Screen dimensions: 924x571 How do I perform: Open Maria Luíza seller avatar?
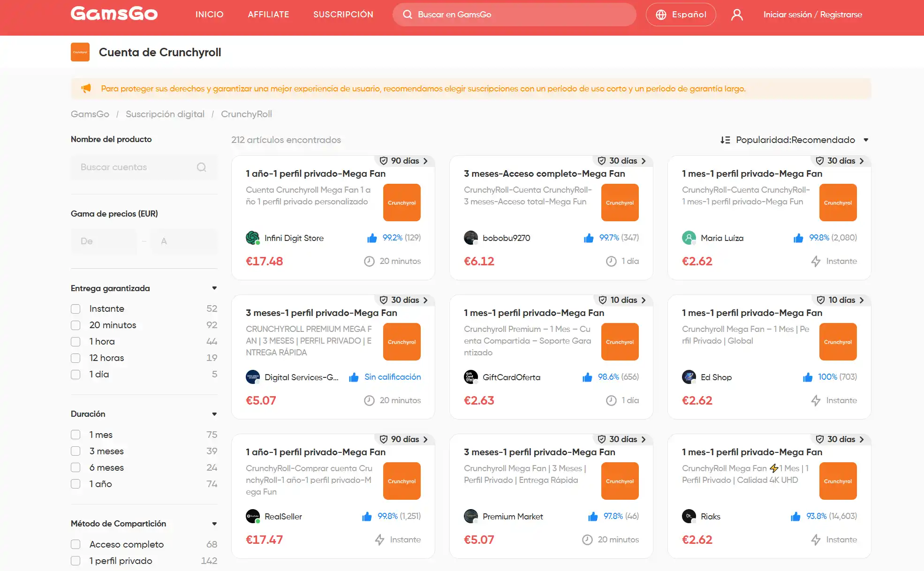689,238
